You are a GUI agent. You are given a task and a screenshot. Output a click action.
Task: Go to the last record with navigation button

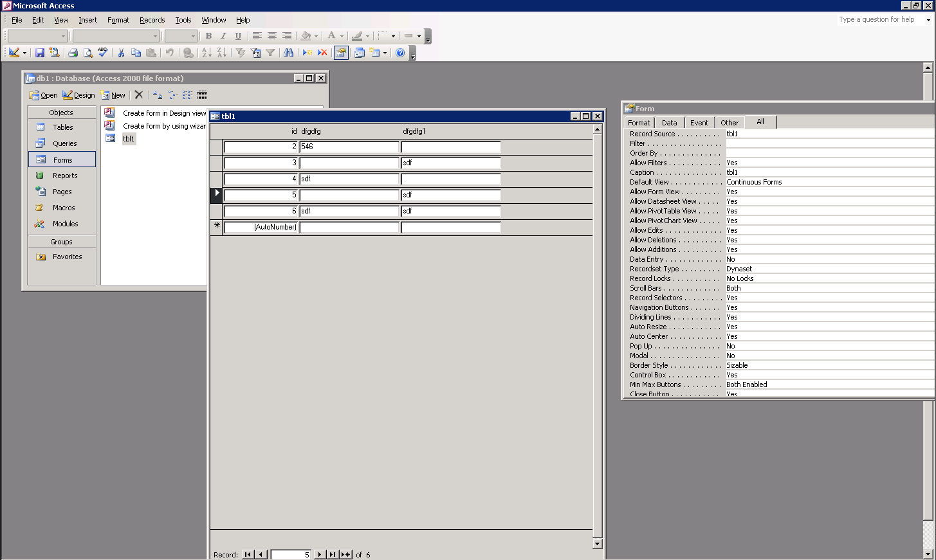pyautogui.click(x=332, y=554)
